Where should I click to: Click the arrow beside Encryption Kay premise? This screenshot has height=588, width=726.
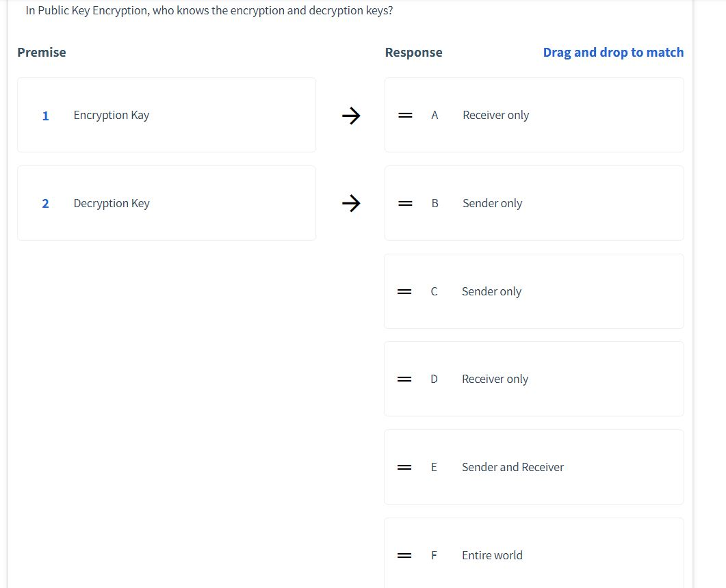(351, 115)
